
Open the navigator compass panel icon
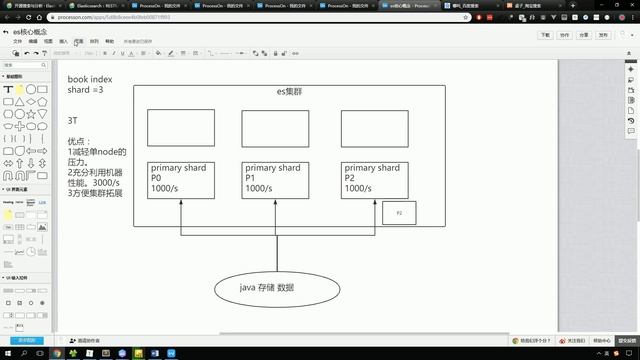coord(631,69)
